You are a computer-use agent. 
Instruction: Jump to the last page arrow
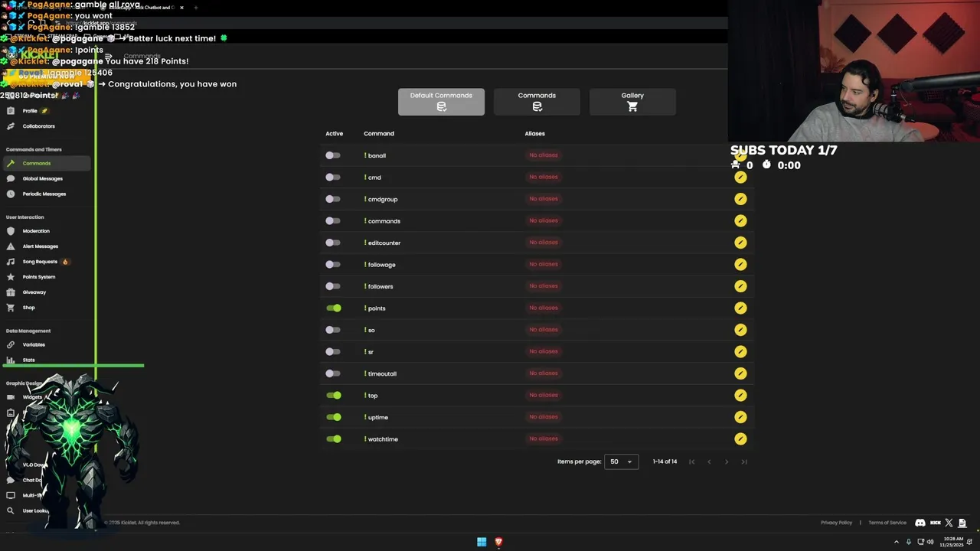(x=744, y=461)
